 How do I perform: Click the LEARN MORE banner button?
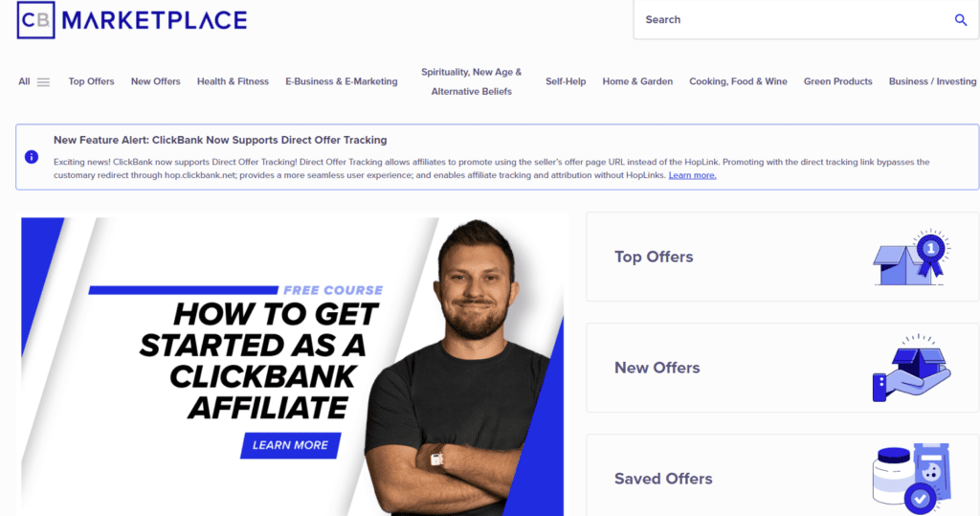pos(291,445)
